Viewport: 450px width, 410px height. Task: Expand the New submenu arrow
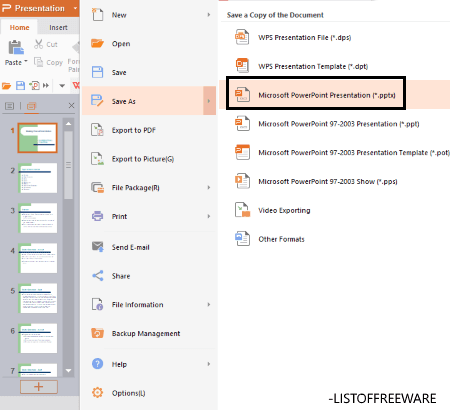209,15
